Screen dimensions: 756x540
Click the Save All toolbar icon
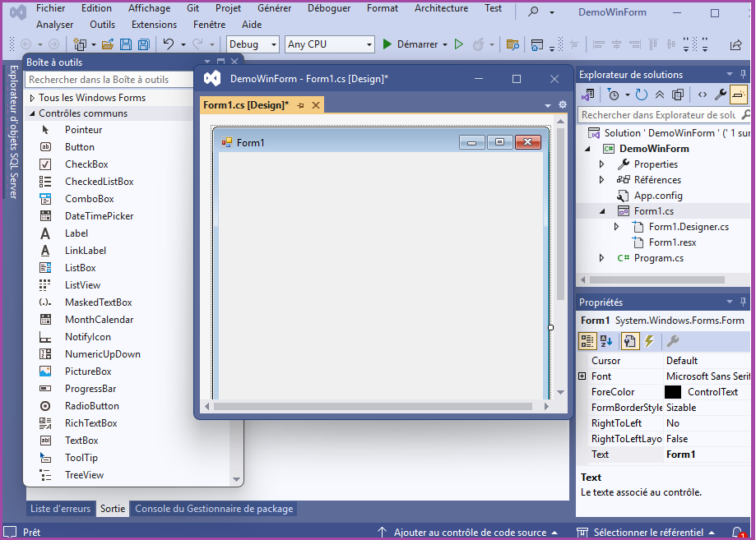[x=142, y=44]
